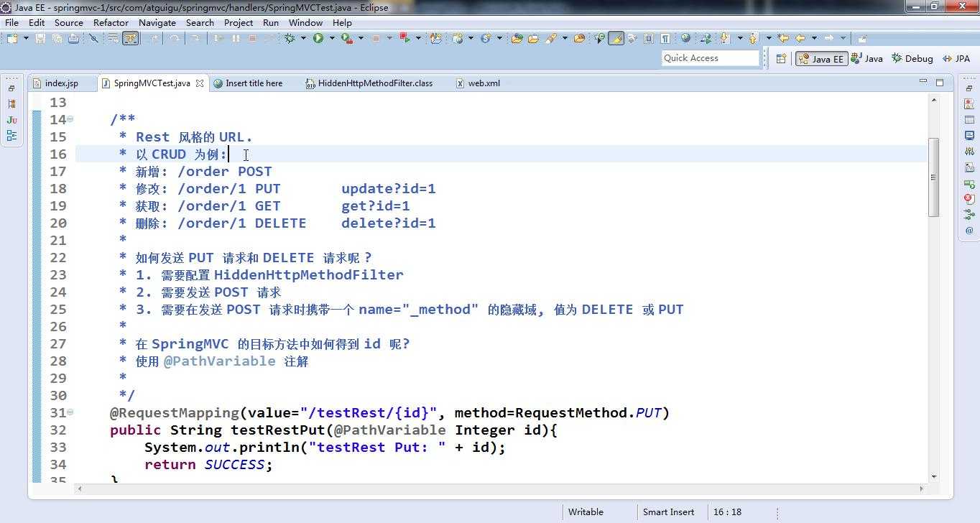
Task: Toggle the highlighted toolbar button before undo
Action: (x=130, y=38)
